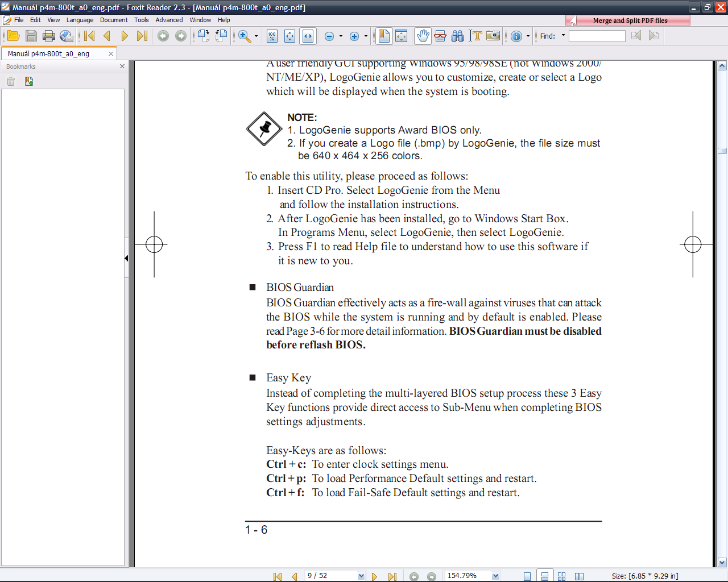Switch to continuous facing layout in status bar
This screenshot has height=582, width=728.
point(562,576)
